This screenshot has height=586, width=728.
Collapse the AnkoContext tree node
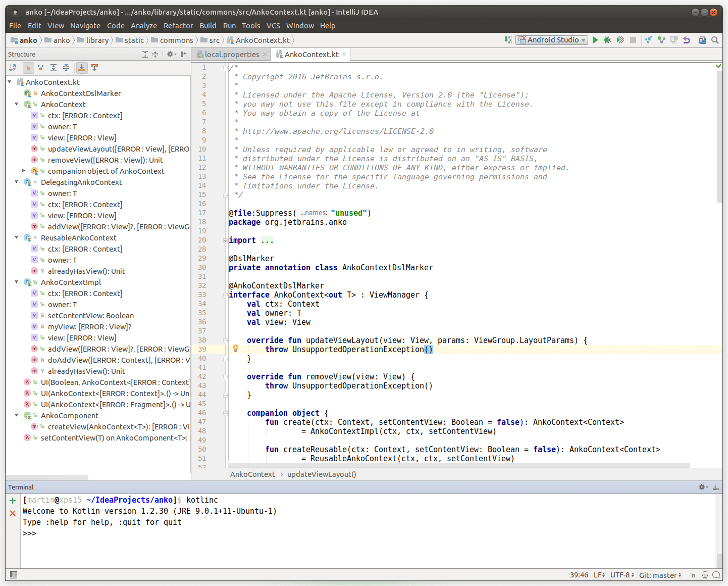click(16, 104)
